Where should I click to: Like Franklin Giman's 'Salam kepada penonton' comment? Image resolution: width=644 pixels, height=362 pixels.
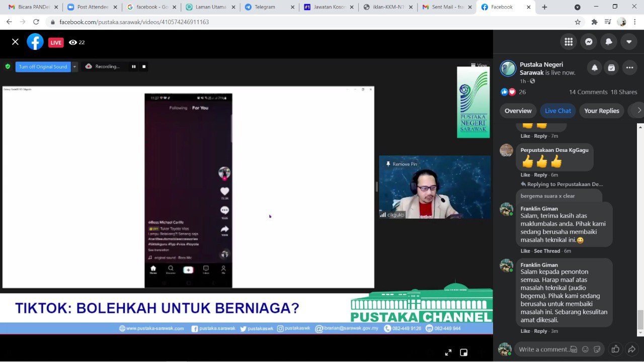click(525, 331)
